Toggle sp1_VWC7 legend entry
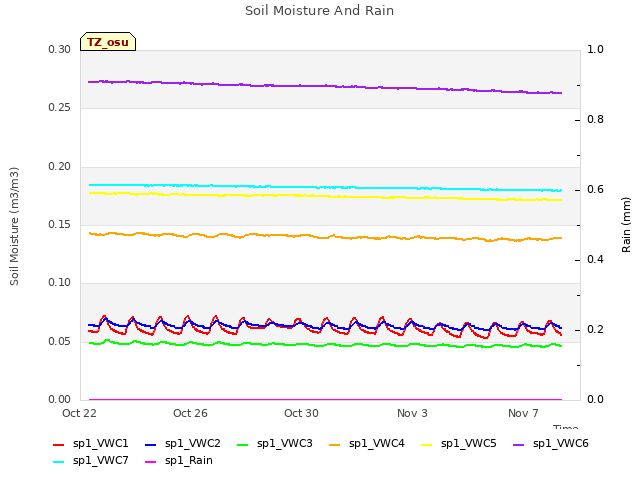640x480 pixels. [x=91, y=461]
